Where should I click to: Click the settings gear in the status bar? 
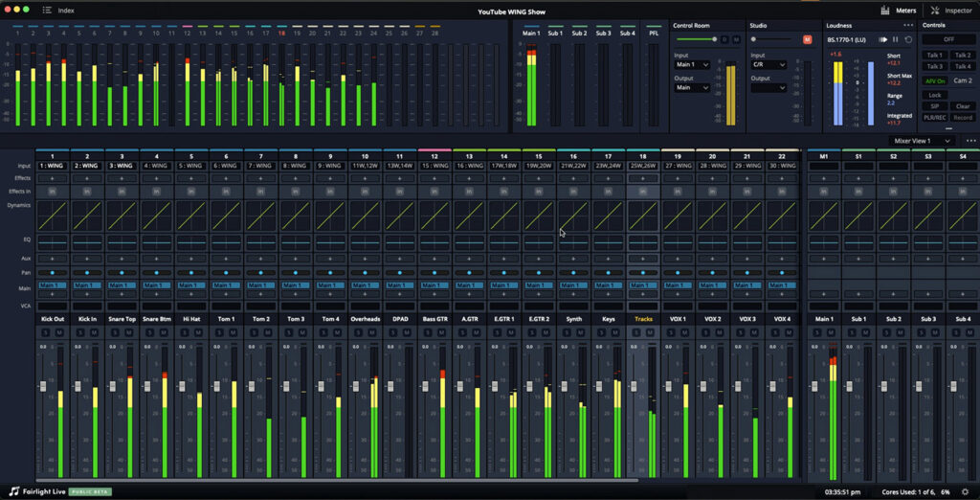[966, 491]
